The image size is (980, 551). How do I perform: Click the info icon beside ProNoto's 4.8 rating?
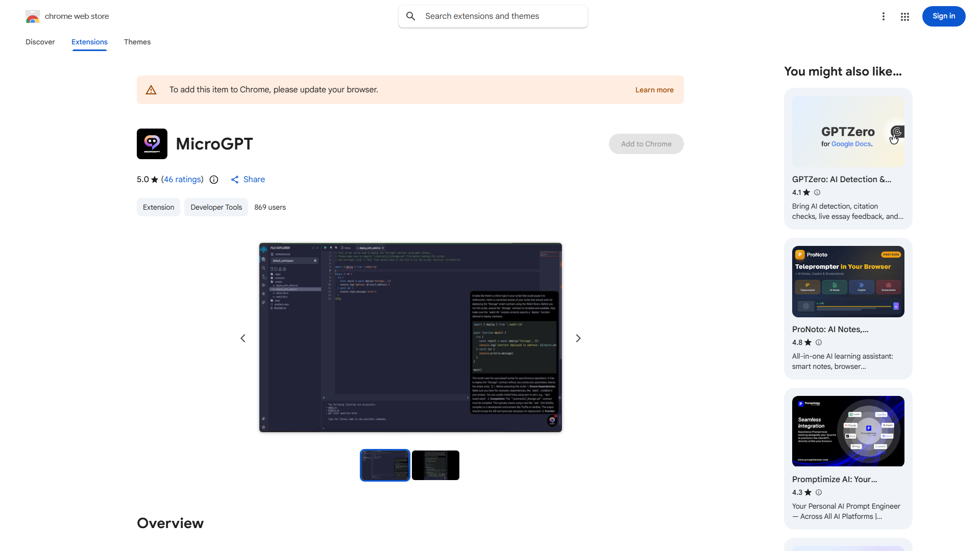click(819, 342)
